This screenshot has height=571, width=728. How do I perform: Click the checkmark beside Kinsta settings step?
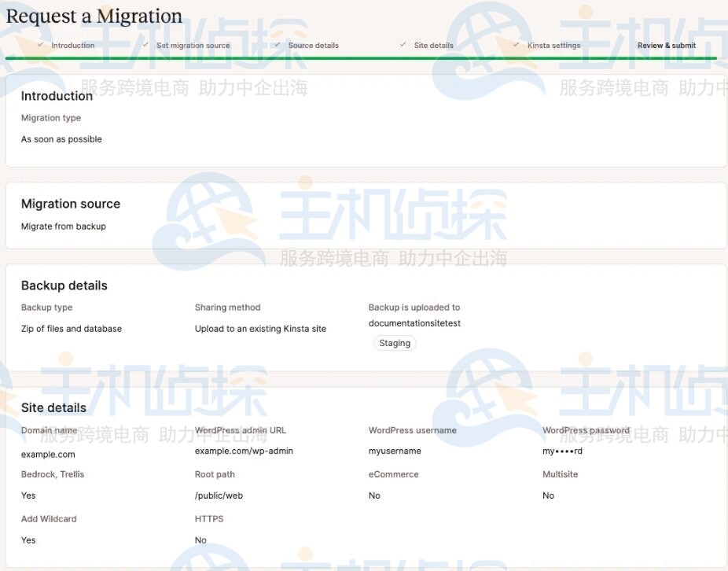coord(517,45)
